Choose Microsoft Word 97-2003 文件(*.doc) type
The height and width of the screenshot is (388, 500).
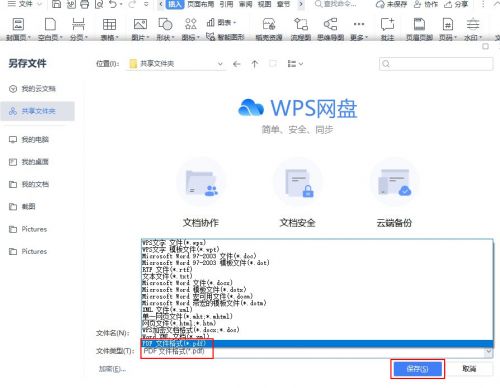click(x=317, y=256)
